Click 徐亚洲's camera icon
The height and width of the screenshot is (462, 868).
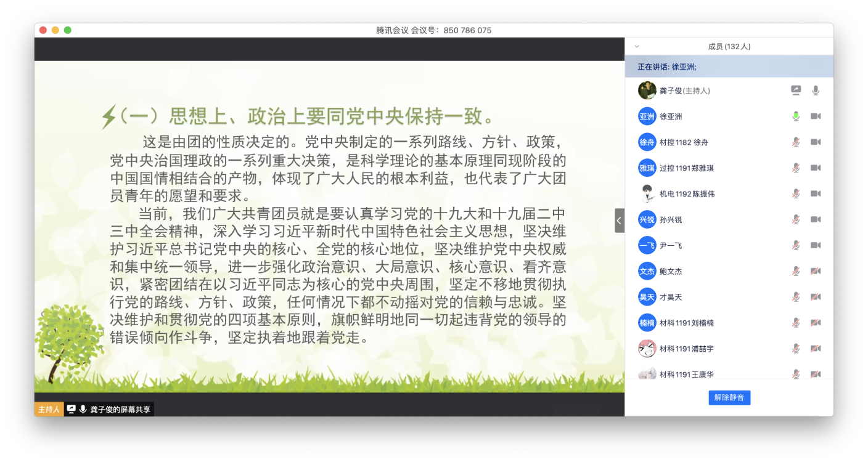[816, 116]
